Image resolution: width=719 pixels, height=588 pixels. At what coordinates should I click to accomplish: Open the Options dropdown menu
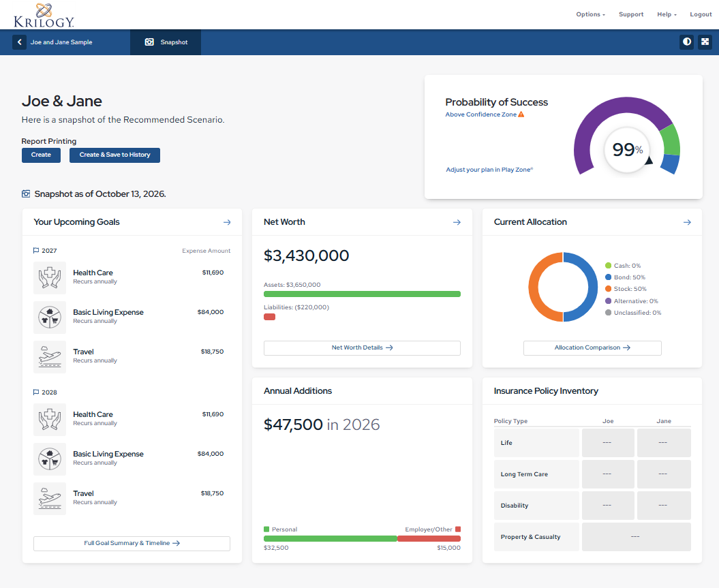(x=591, y=14)
